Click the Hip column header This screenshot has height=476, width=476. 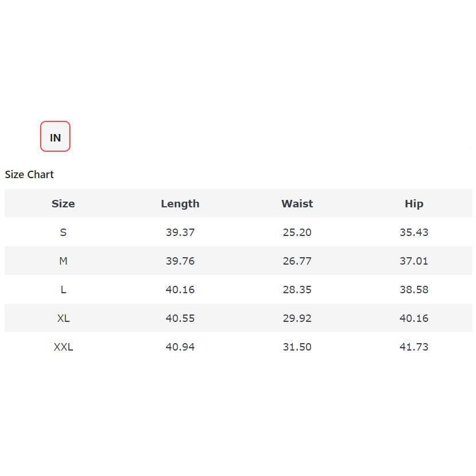414,204
